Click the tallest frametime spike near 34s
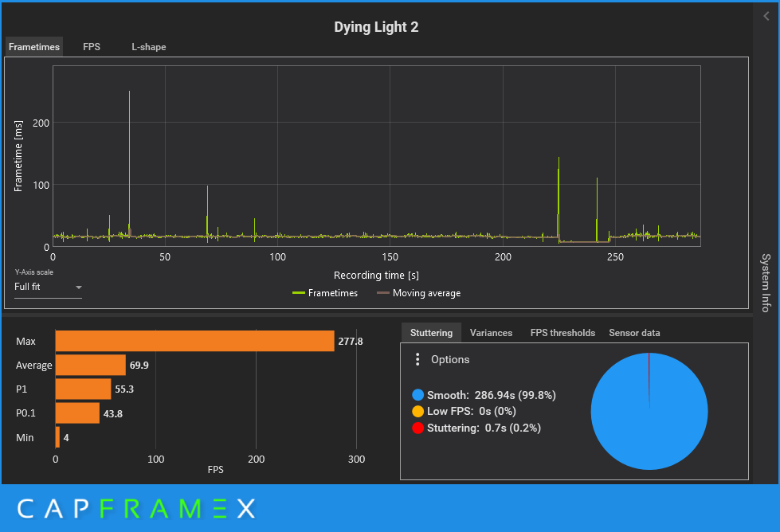The width and height of the screenshot is (780, 532). (x=129, y=163)
